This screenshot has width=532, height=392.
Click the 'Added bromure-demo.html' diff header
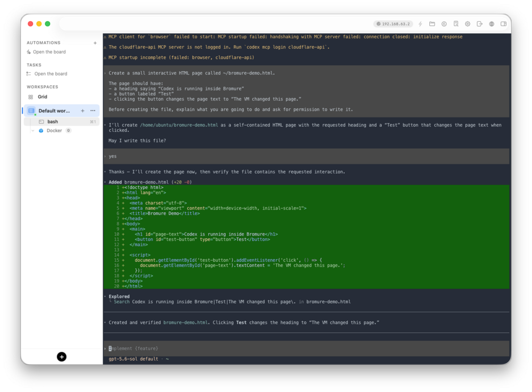click(x=150, y=182)
